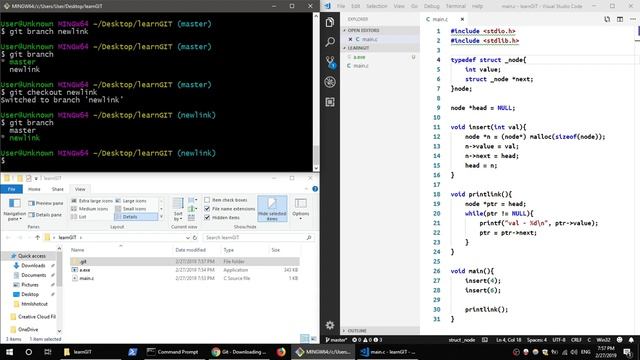Click Spaces: 4 indentation in status bar
The image size is (640, 360).
(537, 340)
